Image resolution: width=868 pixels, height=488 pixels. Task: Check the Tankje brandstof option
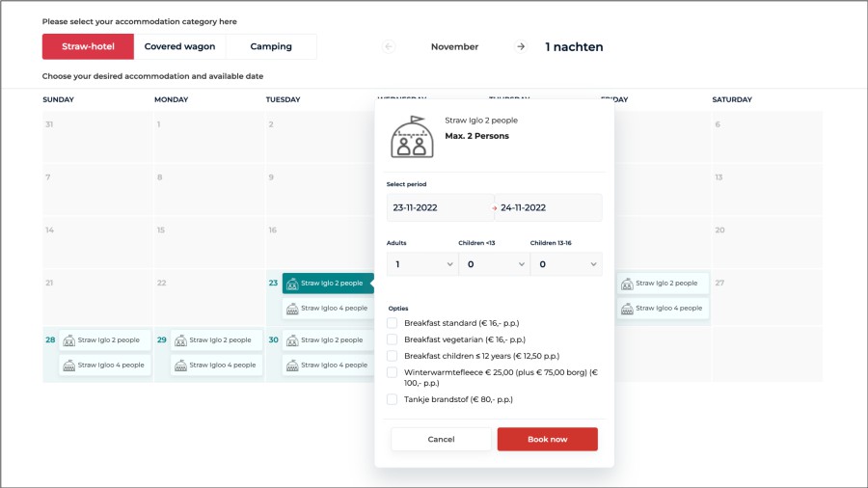point(392,399)
